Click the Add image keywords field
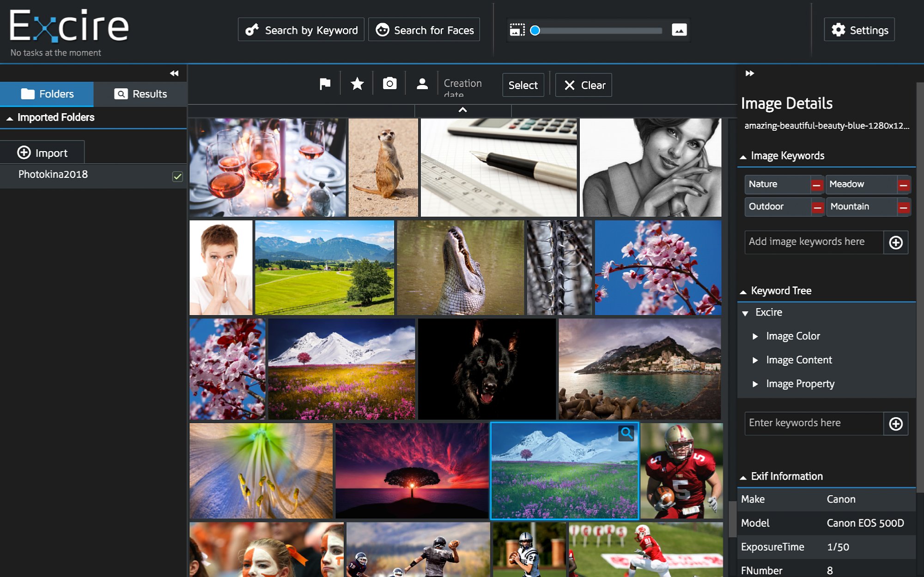This screenshot has width=924, height=577. [814, 242]
